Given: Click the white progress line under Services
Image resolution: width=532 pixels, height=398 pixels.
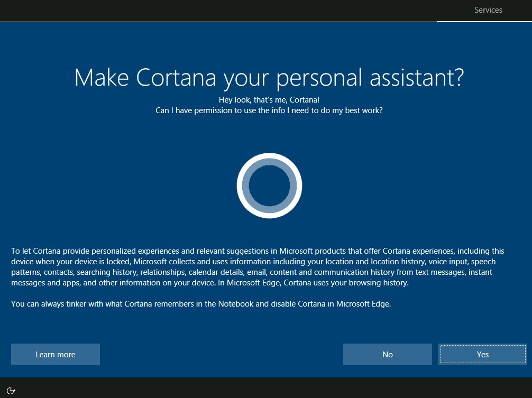Looking at the screenshot, I should tap(484, 22).
